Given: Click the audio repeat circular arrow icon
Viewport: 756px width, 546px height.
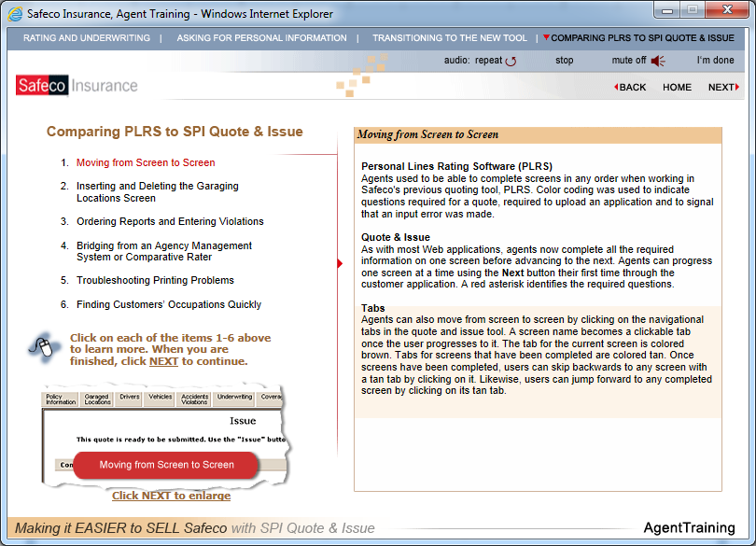Looking at the screenshot, I should 511,61.
